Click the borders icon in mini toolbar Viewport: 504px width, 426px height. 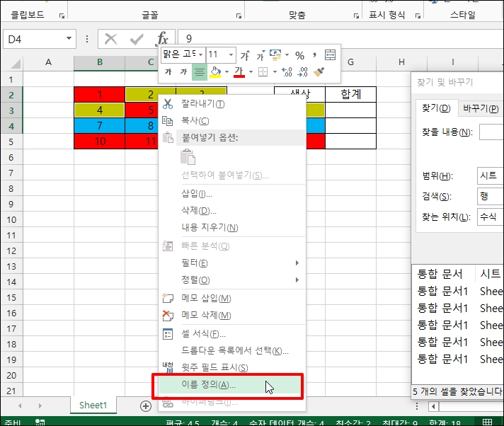263,71
